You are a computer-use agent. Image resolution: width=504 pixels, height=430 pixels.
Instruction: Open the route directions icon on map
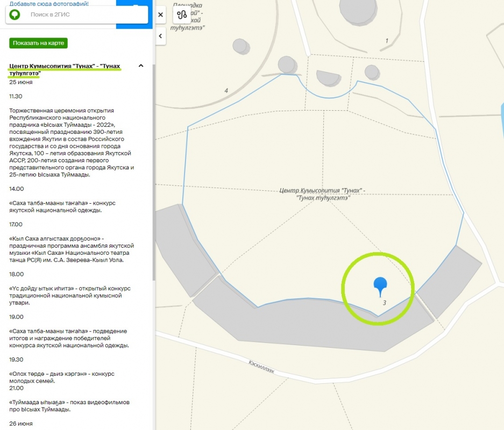(x=181, y=15)
